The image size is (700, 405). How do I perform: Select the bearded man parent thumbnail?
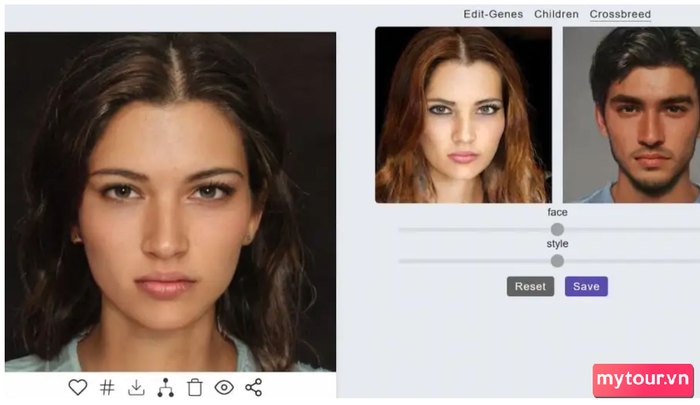(x=631, y=115)
